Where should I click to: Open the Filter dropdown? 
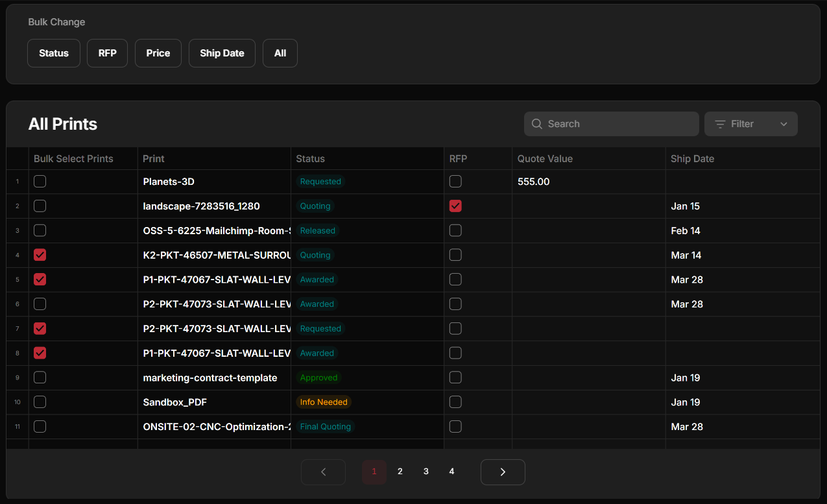click(750, 123)
